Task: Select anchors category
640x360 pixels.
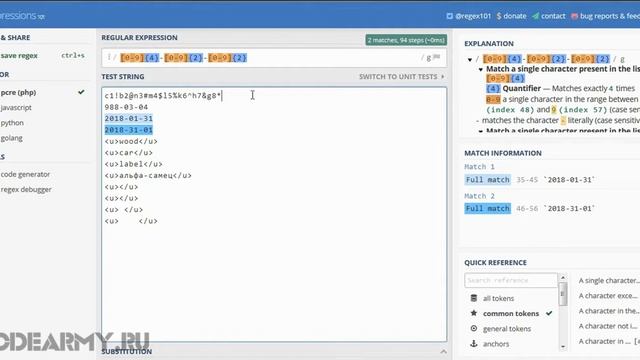Action: pos(496,344)
